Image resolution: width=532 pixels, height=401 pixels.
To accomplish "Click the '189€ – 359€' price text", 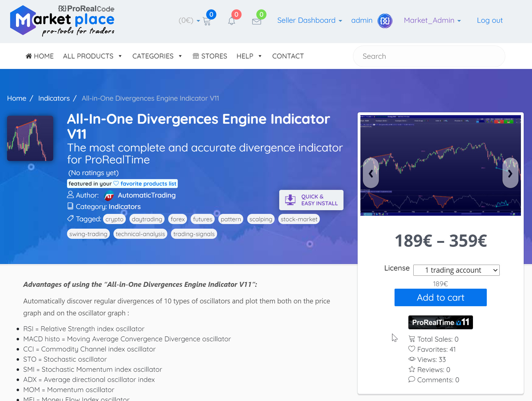I will 441,241.
